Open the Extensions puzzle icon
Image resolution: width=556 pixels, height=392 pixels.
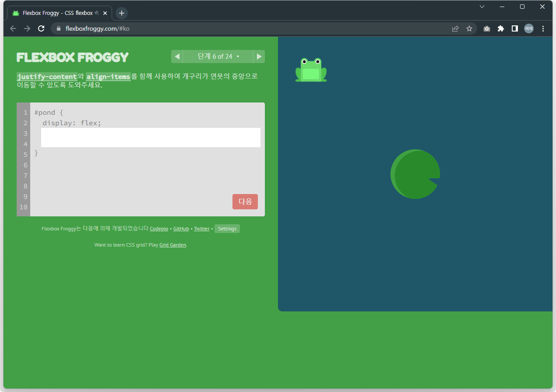point(501,28)
